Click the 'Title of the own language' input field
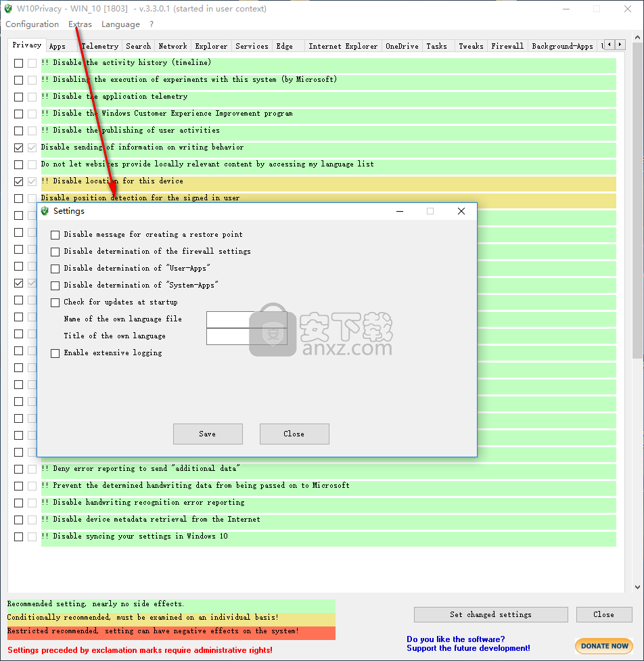This screenshot has height=661, width=644. point(246,336)
